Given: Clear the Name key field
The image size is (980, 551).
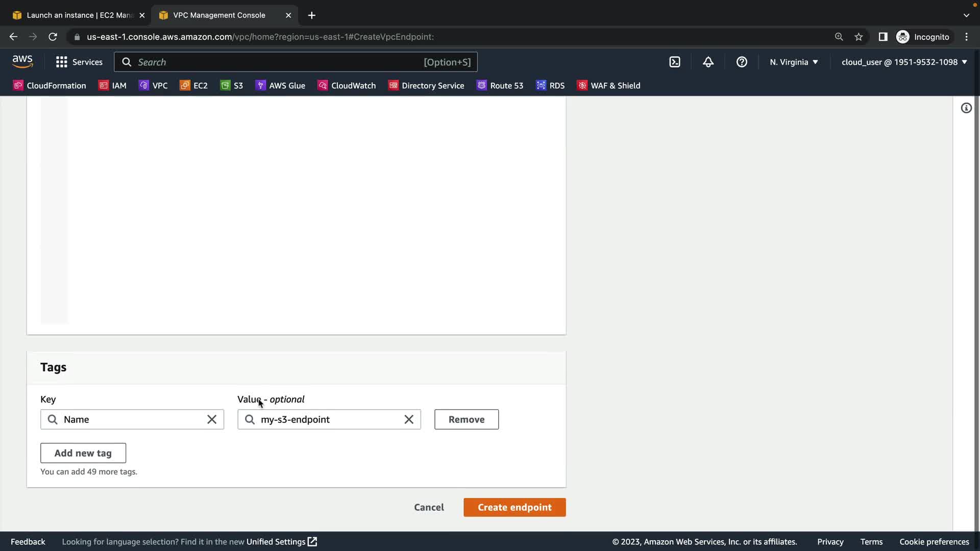Looking at the screenshot, I should coord(212,419).
